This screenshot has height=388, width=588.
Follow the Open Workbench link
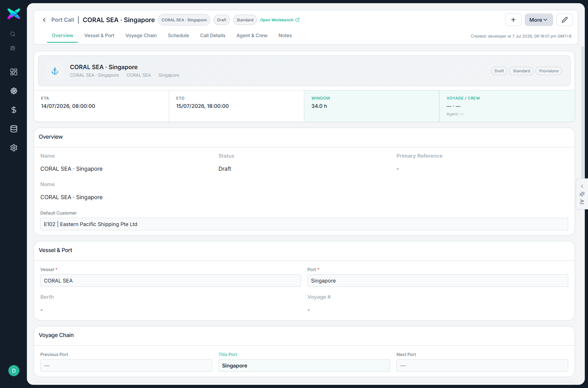pos(280,20)
